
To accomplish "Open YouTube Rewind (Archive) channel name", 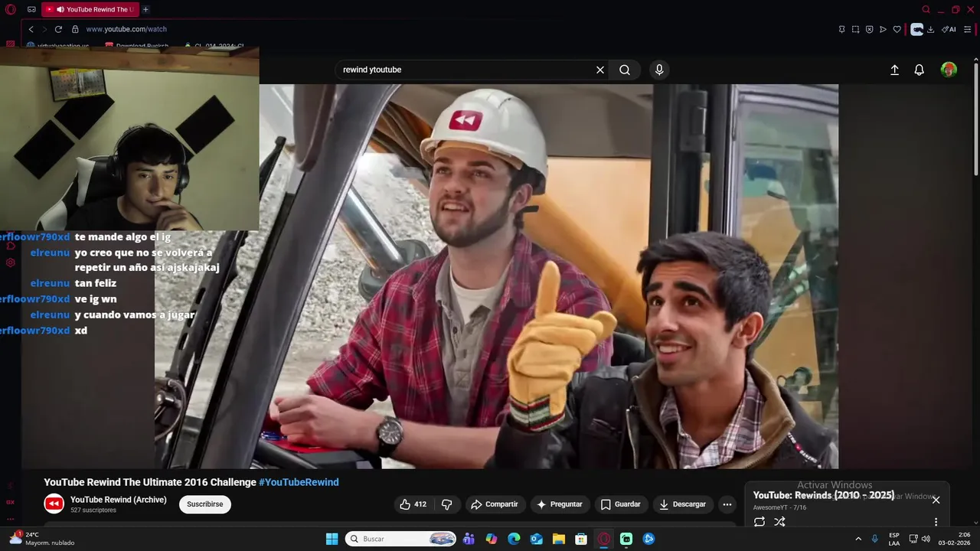I will tap(119, 500).
